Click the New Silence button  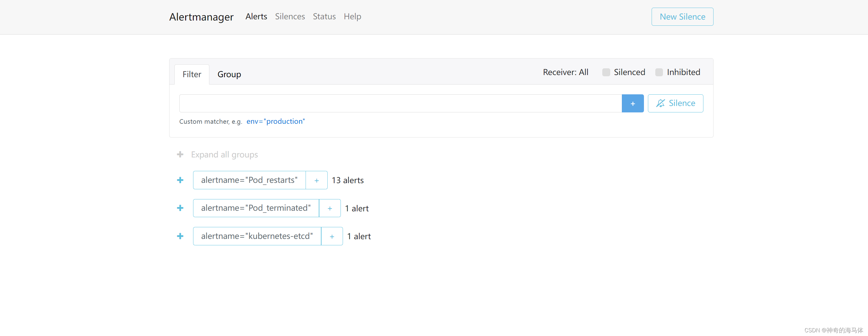[x=682, y=17]
